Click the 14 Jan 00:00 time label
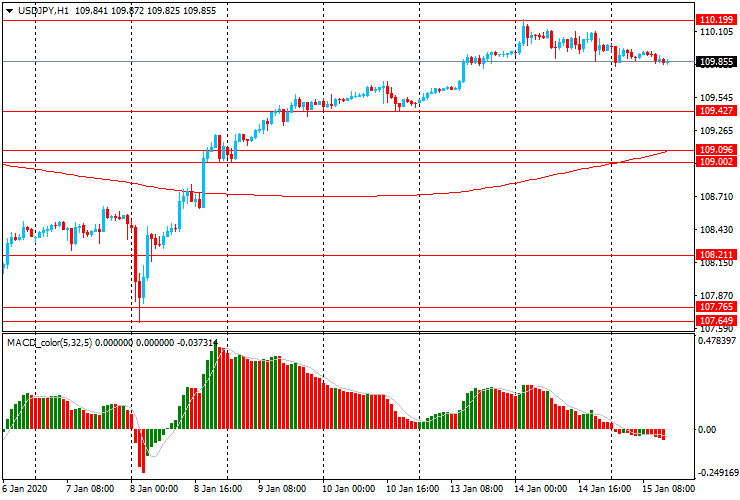Viewport: 740px width, 500px height. pyautogui.click(x=541, y=489)
